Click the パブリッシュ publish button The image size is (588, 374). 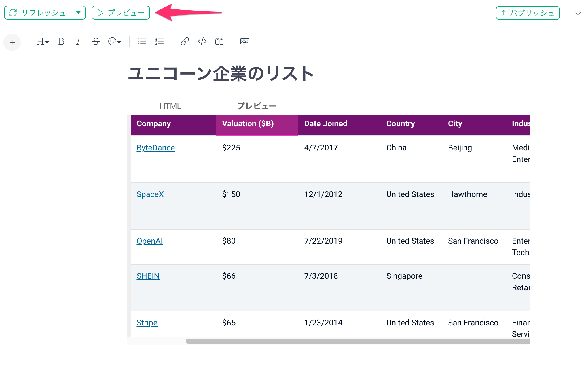pyautogui.click(x=528, y=13)
